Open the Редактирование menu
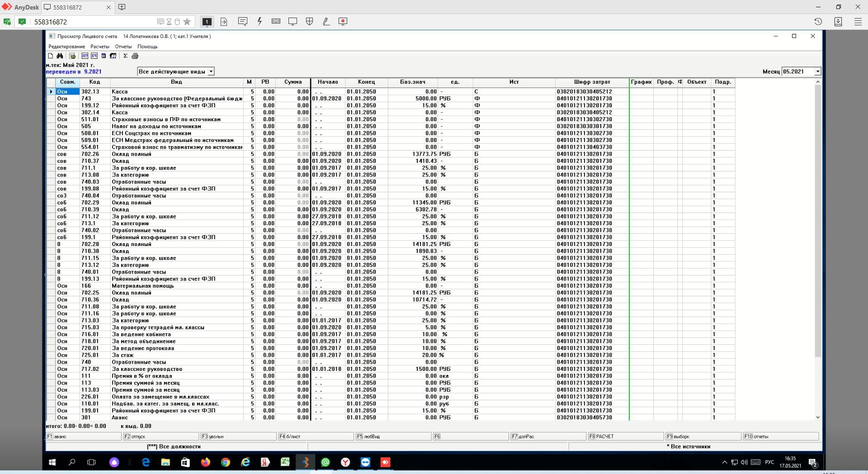This screenshot has width=868, height=474. [x=67, y=47]
